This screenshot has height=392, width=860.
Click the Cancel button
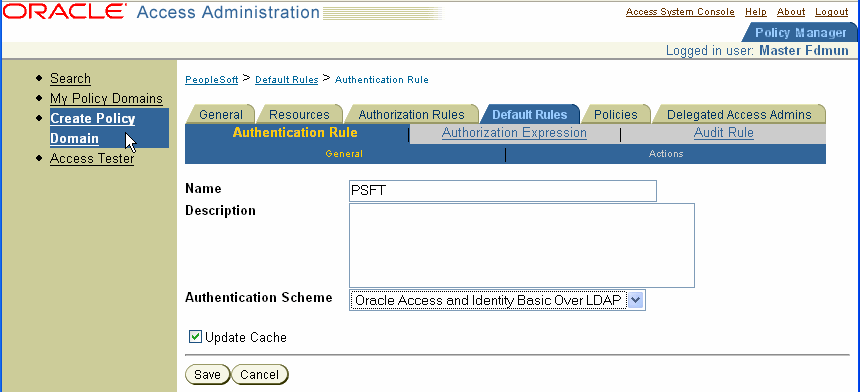coord(259,374)
